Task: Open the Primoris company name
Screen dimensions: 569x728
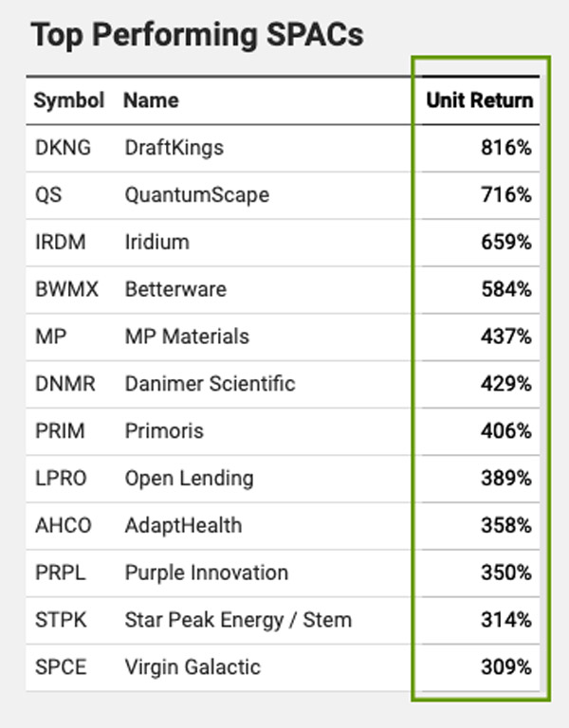Action: (x=164, y=431)
